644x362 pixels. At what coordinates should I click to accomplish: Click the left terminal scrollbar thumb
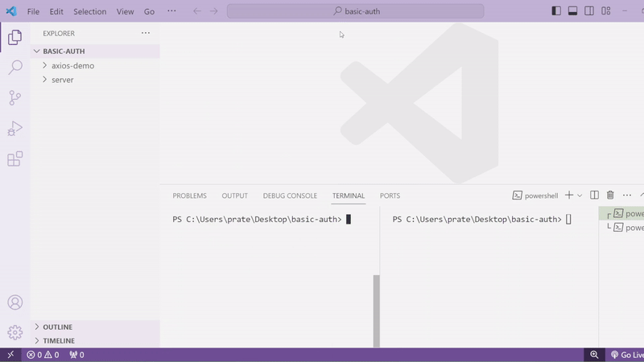pyautogui.click(x=376, y=311)
